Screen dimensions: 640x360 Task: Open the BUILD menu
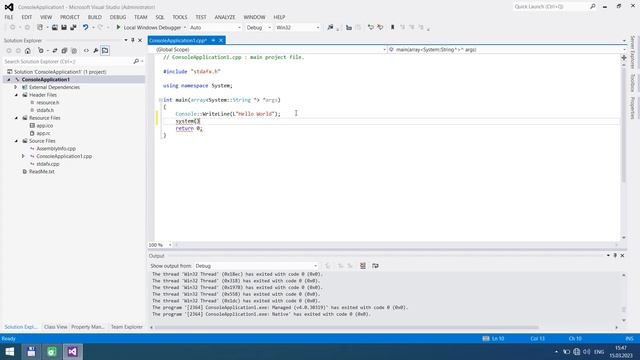click(95, 17)
